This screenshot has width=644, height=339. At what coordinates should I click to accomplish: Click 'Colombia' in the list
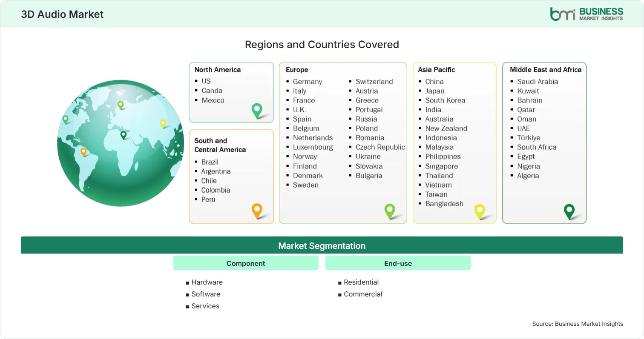pyautogui.click(x=216, y=190)
